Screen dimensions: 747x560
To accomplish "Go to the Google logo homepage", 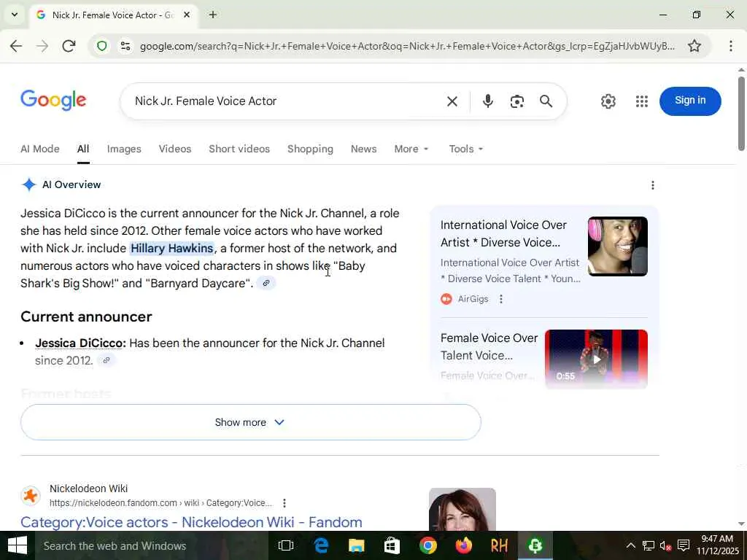I will click(53, 101).
